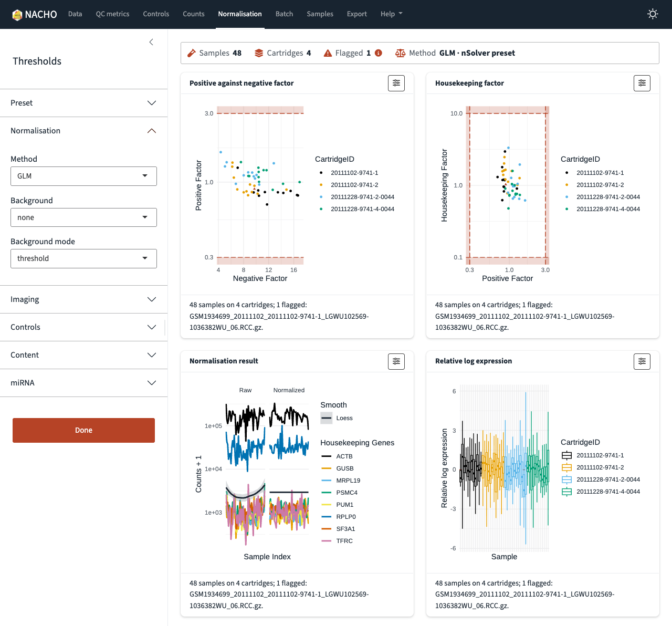The width and height of the screenshot is (672, 626).
Task: Open settings for Normalisation result plot
Action: (x=396, y=361)
